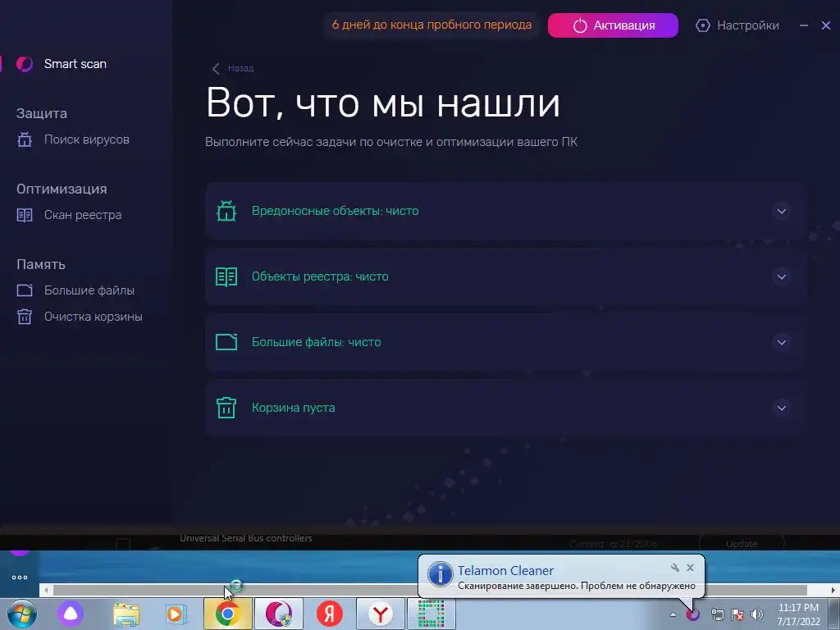Click the Корзина пуста text
Image resolution: width=840 pixels, height=630 pixels.
tap(294, 408)
